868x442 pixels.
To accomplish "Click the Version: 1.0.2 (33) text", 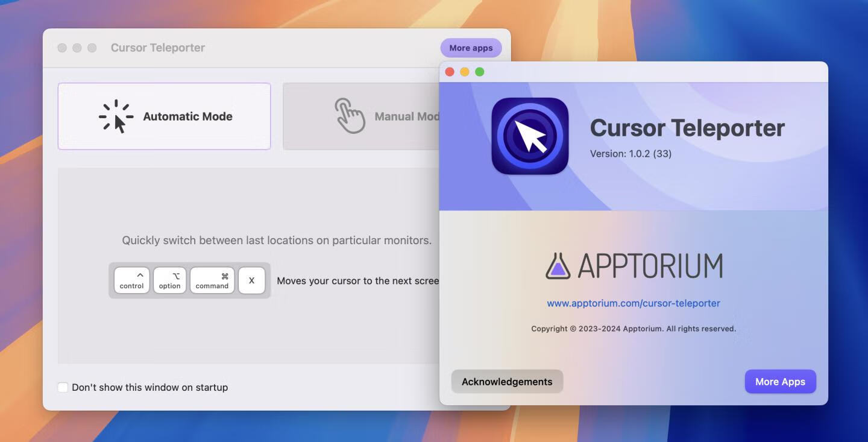I will pos(631,154).
